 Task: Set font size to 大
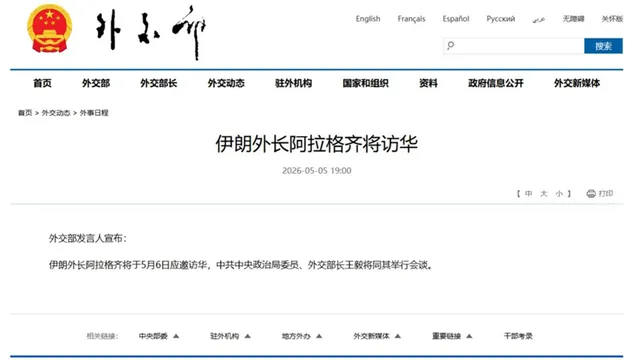pyautogui.click(x=544, y=193)
